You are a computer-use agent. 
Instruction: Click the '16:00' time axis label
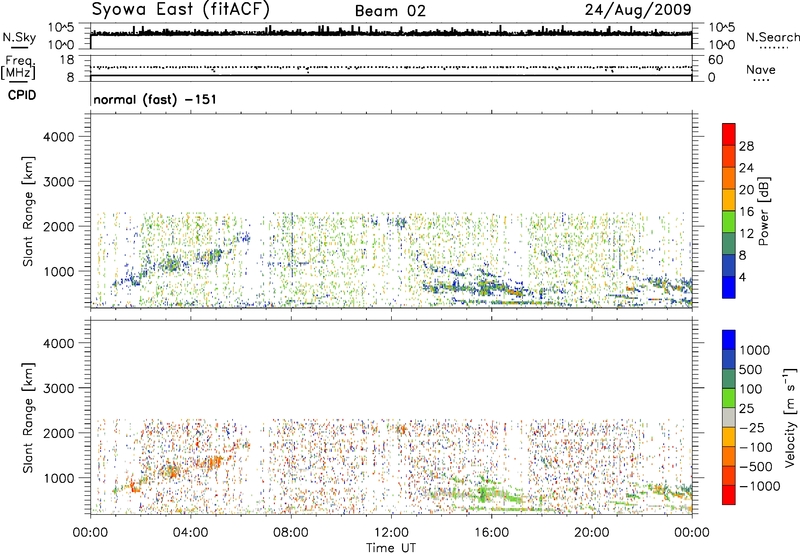[x=491, y=533]
